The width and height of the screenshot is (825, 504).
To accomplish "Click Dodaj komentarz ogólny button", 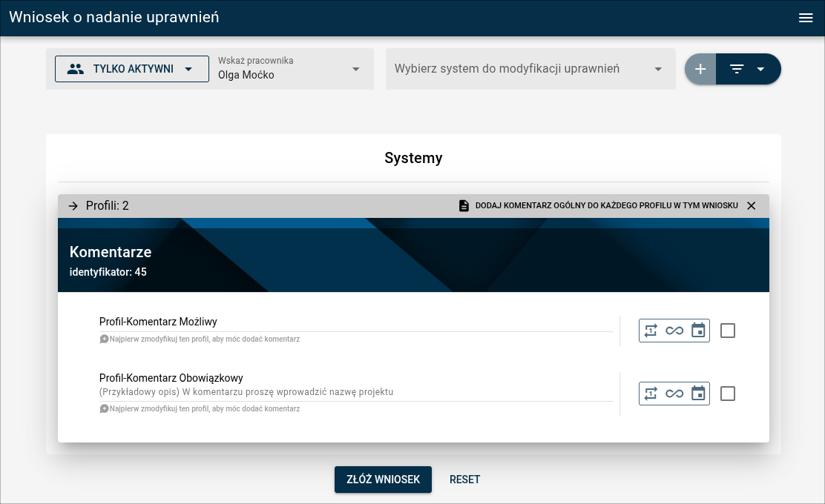I will coord(598,206).
